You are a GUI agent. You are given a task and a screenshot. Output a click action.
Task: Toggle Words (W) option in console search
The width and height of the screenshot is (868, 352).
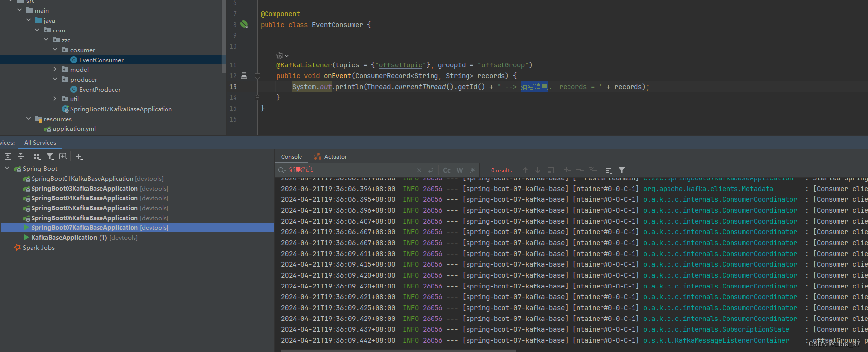coord(460,170)
